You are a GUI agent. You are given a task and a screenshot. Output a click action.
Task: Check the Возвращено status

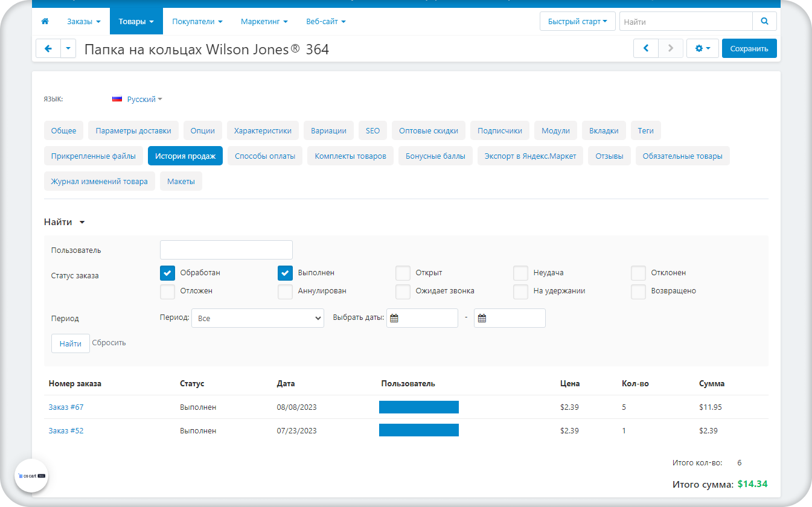pyautogui.click(x=638, y=291)
